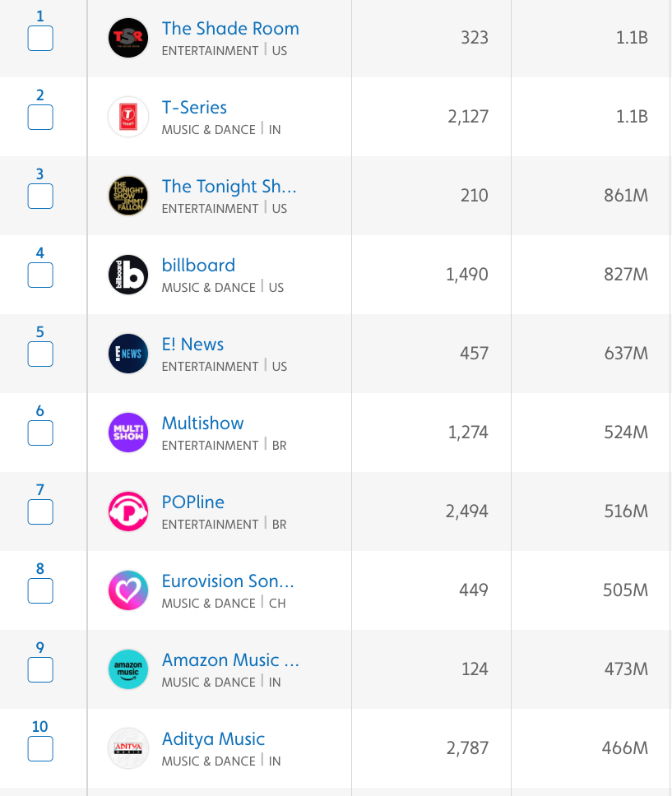Image resolution: width=672 pixels, height=796 pixels.
Task: Open the Amazon Music logo icon
Action: pyautogui.click(x=128, y=669)
